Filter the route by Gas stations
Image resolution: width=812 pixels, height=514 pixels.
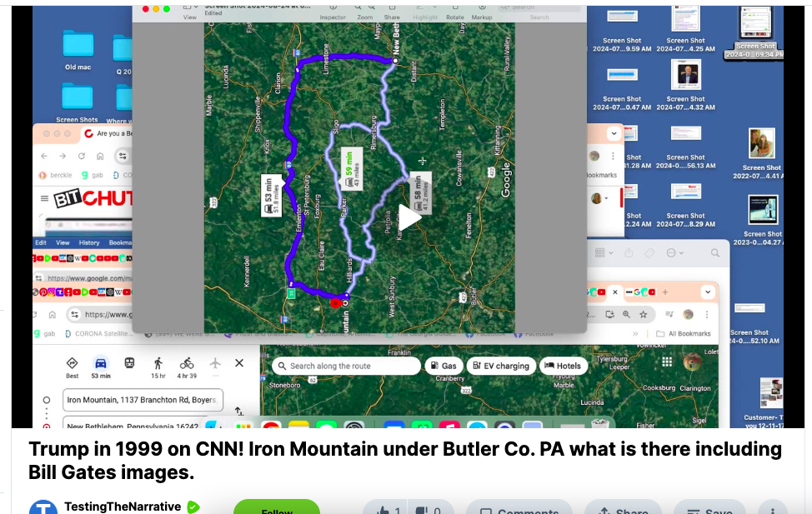pos(444,366)
